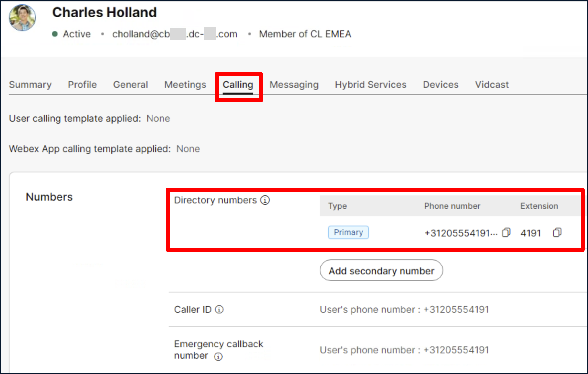Switch to the Messaging tab
Screen dimensions: 588x374
(x=294, y=85)
